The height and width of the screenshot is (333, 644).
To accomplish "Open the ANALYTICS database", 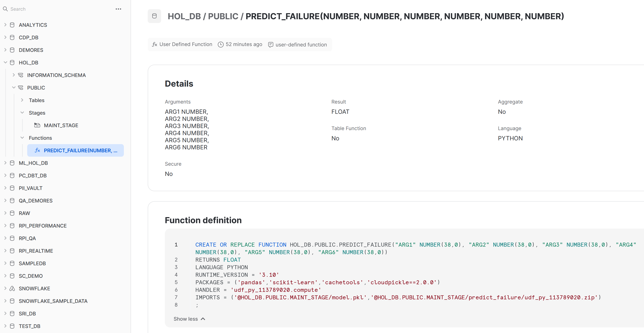I will [x=33, y=25].
